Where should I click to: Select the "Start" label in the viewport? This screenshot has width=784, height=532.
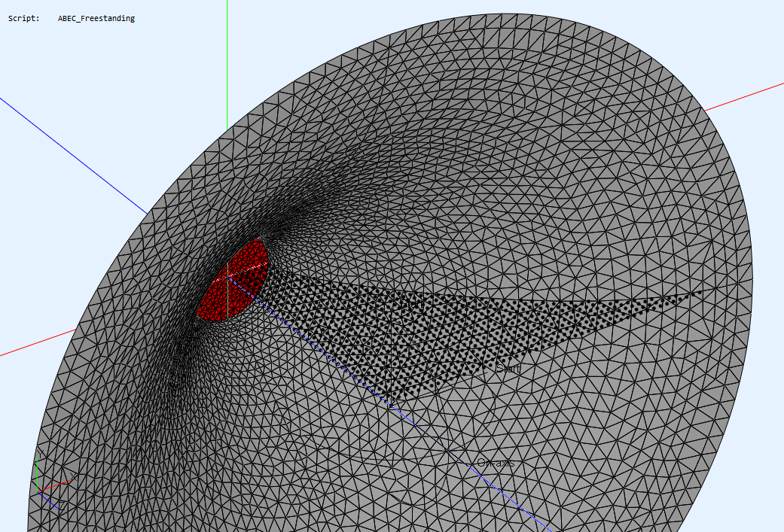tap(508, 369)
